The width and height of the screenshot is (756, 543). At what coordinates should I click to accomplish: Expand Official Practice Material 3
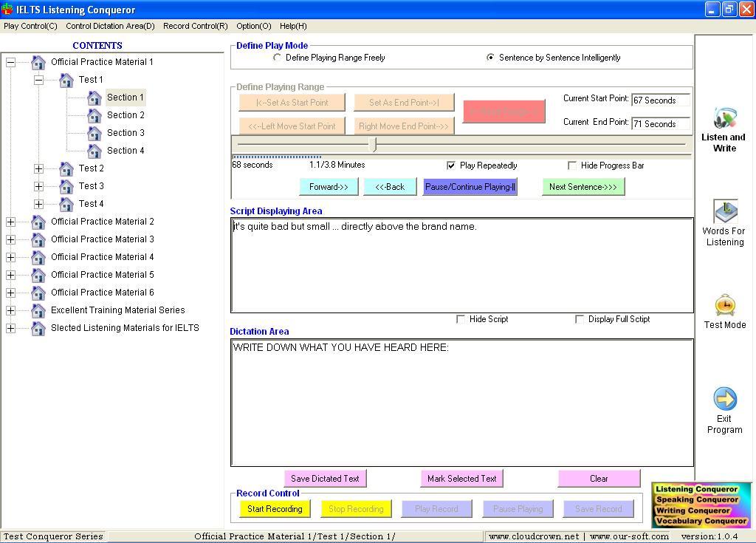[10, 239]
